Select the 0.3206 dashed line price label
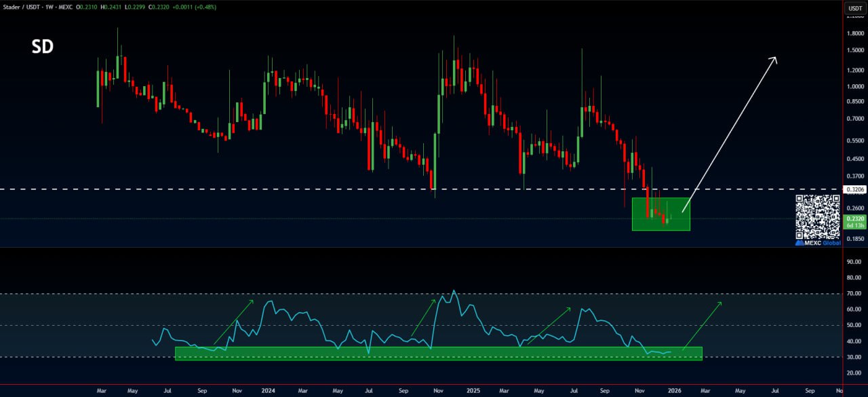This screenshot has width=868, height=397. 854,189
